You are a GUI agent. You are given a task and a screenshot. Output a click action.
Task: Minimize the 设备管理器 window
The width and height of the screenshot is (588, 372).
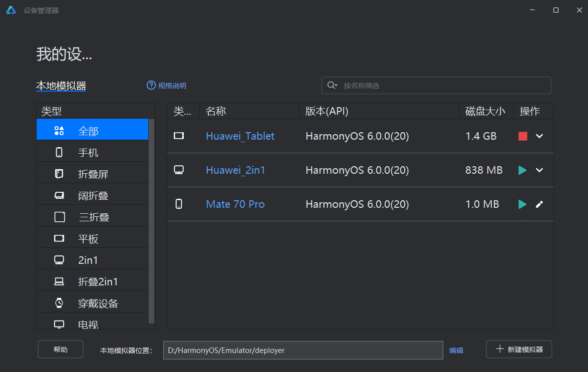pyautogui.click(x=532, y=10)
